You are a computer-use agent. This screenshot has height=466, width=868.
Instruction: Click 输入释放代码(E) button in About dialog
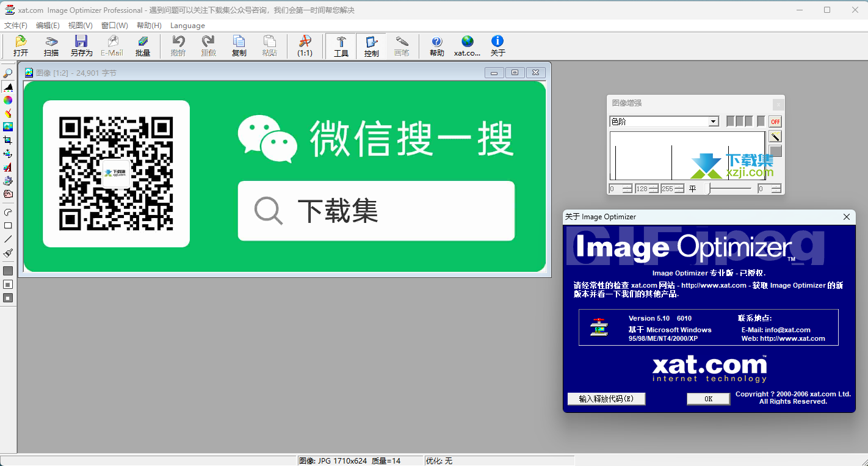click(606, 399)
